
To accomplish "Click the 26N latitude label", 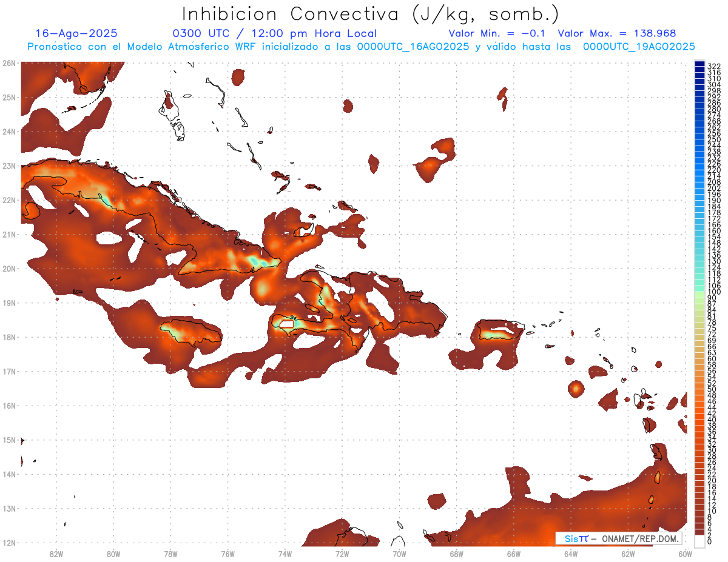I will pyautogui.click(x=8, y=63).
